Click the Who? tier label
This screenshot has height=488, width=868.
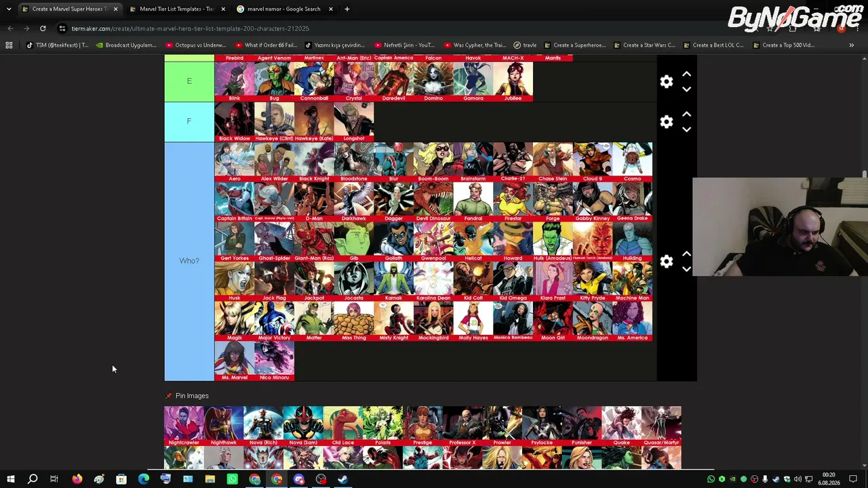point(189,261)
